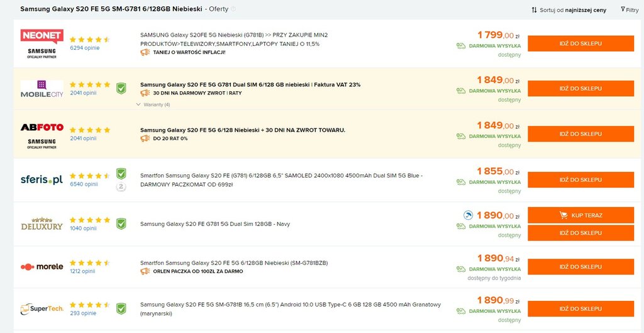
Task: Open the NEONET shop logo
Action: (42, 43)
